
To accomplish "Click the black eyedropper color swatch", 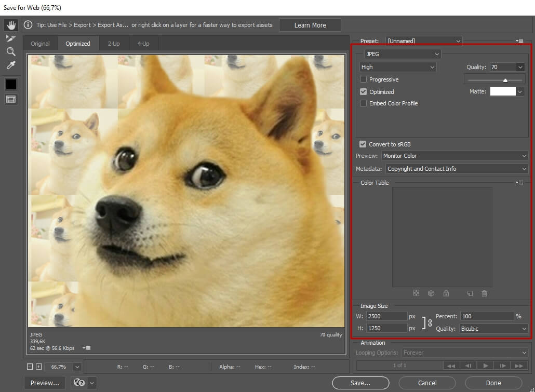I will pos(11,84).
